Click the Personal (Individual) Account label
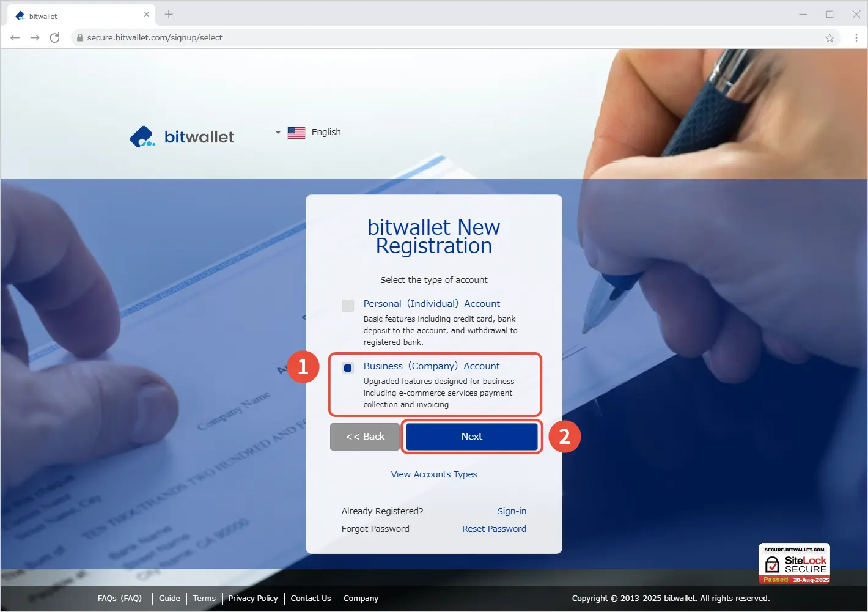The width and height of the screenshot is (868, 612). [x=432, y=304]
